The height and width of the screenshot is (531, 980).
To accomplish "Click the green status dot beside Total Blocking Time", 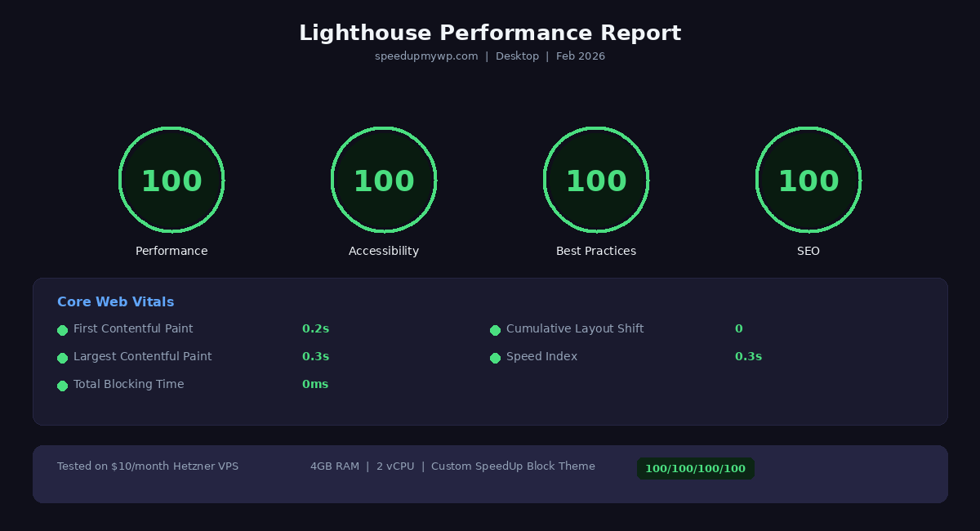I will [62, 386].
